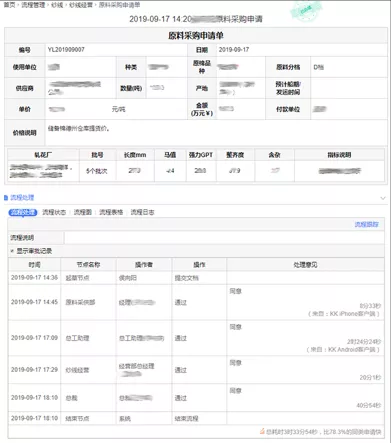The height and width of the screenshot is (443, 391).
Task: Open 纱线经营 breadcrumb link
Action: coord(81,5)
